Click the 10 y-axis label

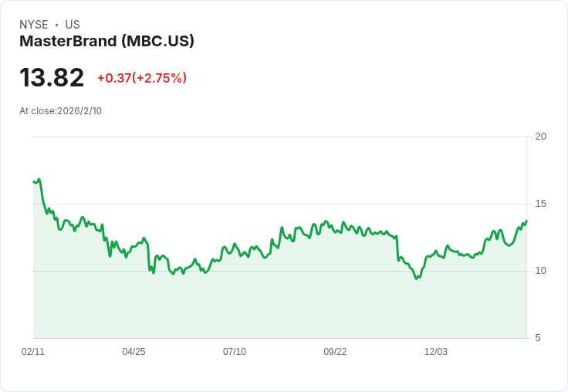point(541,271)
